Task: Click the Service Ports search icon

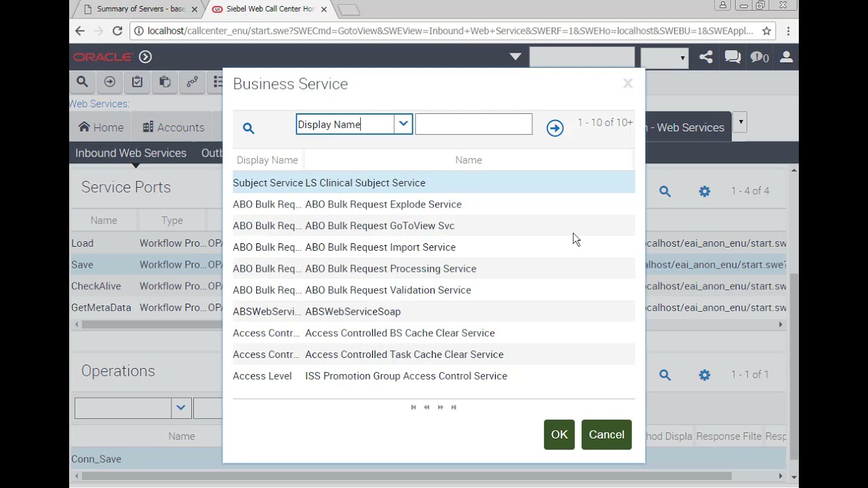Action: [665, 192]
